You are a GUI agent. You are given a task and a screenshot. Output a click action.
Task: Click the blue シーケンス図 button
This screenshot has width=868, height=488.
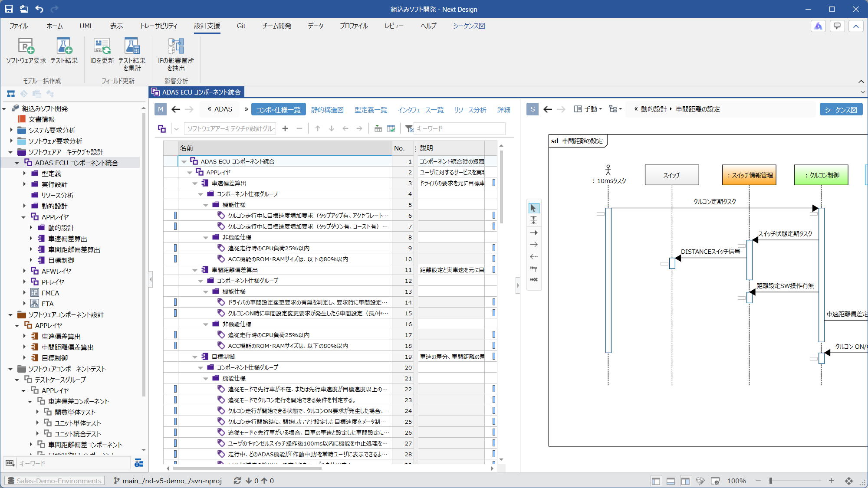point(841,110)
